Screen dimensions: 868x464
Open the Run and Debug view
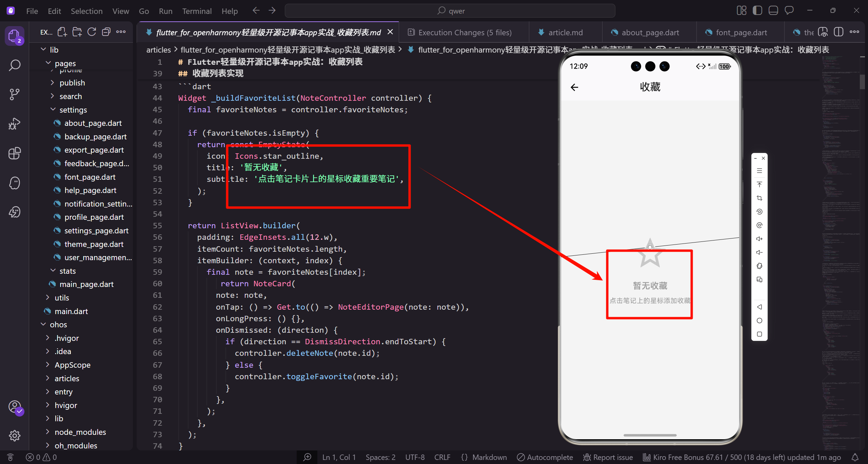(15, 124)
